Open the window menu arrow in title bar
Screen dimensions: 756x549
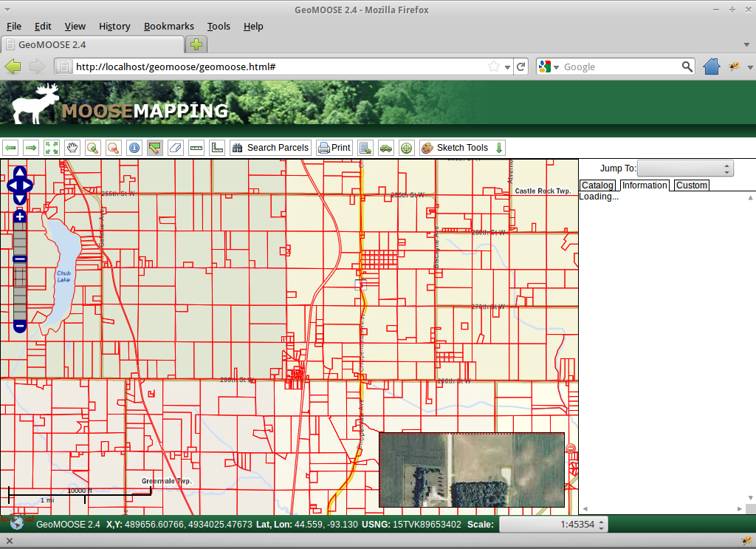click(7, 10)
